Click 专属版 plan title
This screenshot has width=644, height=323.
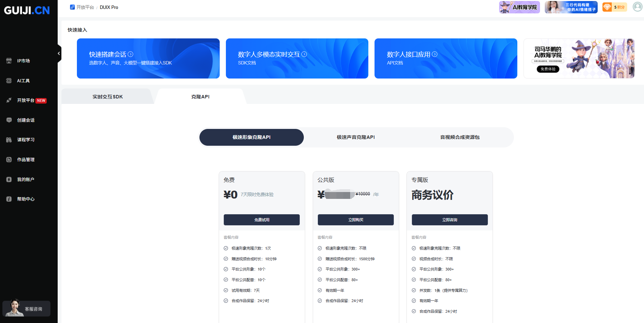pyautogui.click(x=420, y=180)
